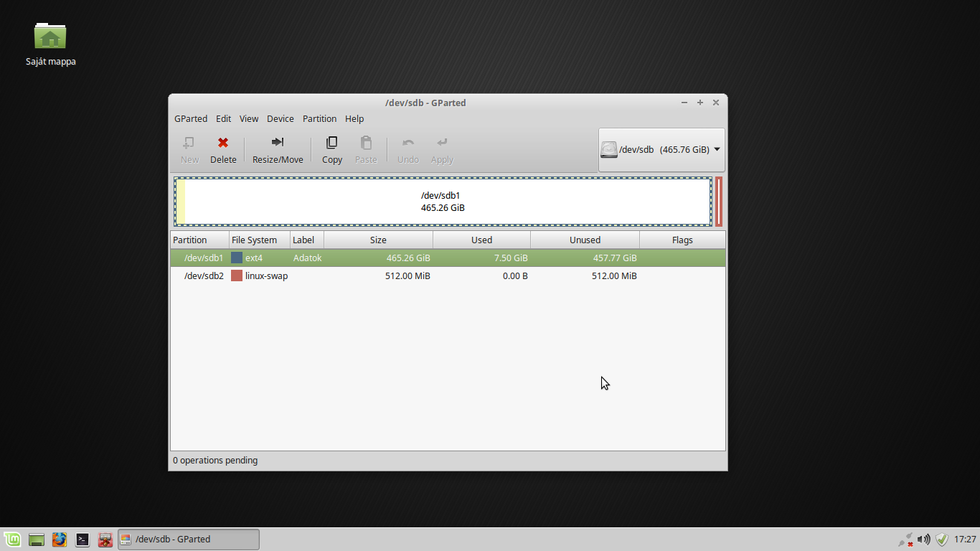Maximize the GParted window

[700, 103]
